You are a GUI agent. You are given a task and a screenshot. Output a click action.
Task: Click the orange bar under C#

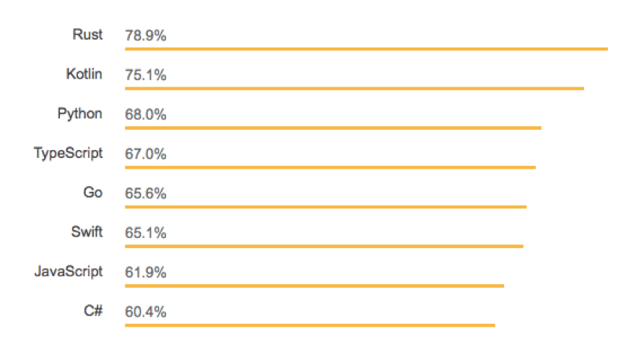click(x=310, y=325)
